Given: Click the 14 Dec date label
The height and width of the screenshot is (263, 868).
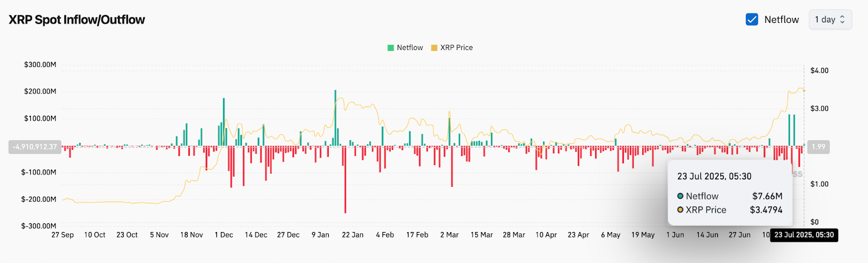Looking at the screenshot, I should point(256,235).
